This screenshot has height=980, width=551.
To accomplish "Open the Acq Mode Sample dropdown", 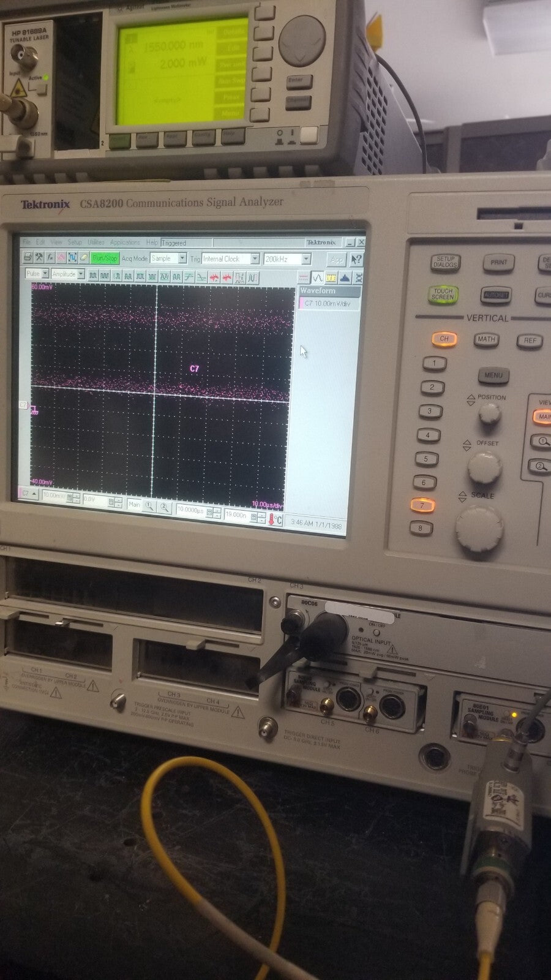I will 168,258.
